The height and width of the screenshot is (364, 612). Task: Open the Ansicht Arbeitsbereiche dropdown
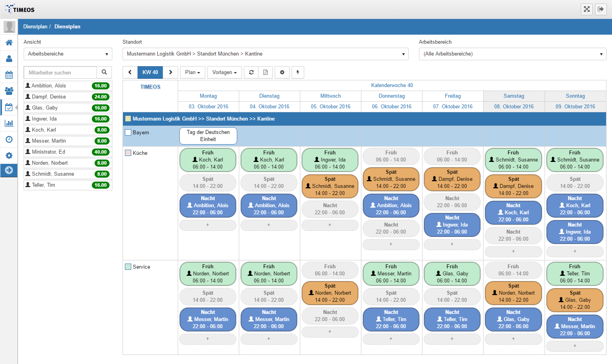pos(68,54)
